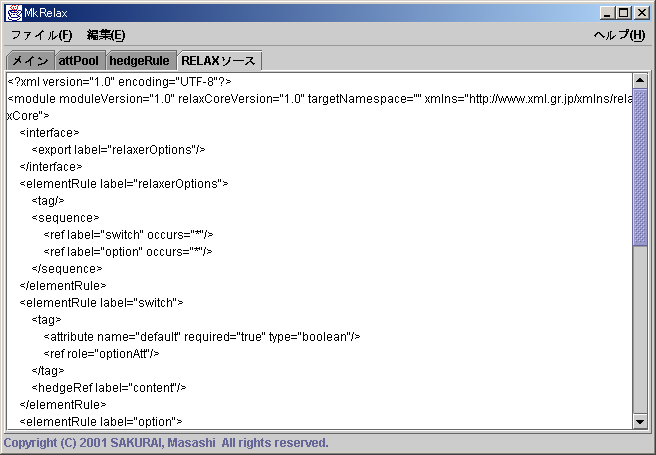Switch to the メイン tab
The width and height of the screenshot is (656, 455).
[x=29, y=61]
